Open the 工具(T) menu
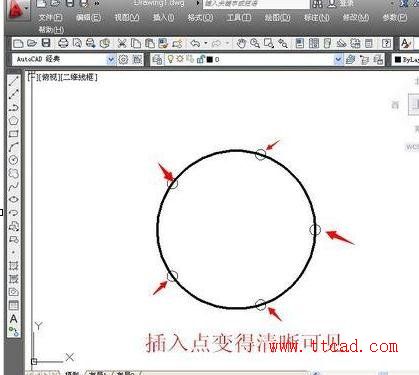The width and height of the screenshot is (419, 375). point(239,17)
